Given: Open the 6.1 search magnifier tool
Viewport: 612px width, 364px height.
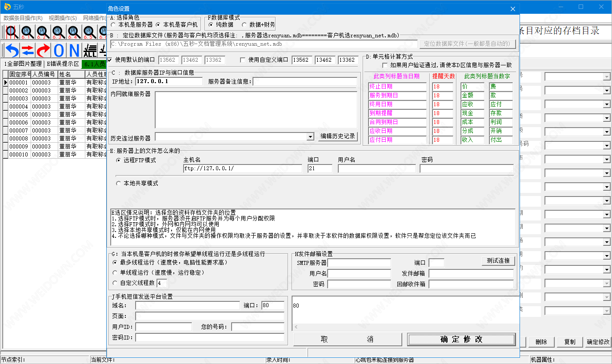Looking at the screenshot, I should (x=28, y=32).
